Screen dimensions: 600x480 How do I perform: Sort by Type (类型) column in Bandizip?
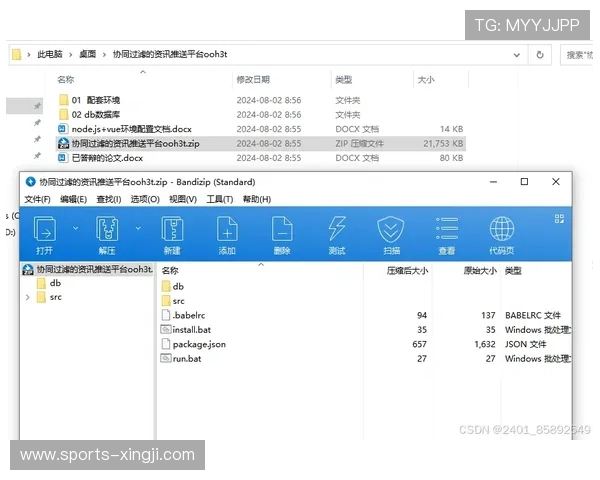tap(513, 271)
